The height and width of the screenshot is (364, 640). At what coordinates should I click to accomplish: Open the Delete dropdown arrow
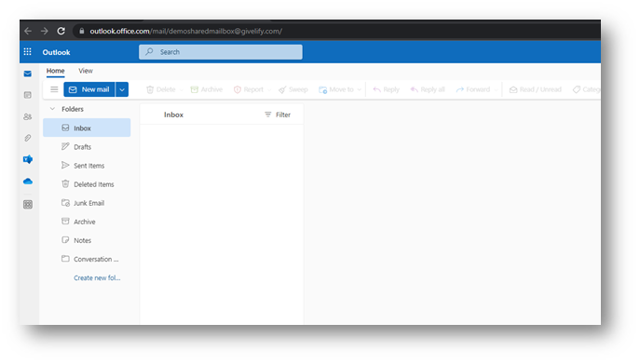pyautogui.click(x=182, y=89)
